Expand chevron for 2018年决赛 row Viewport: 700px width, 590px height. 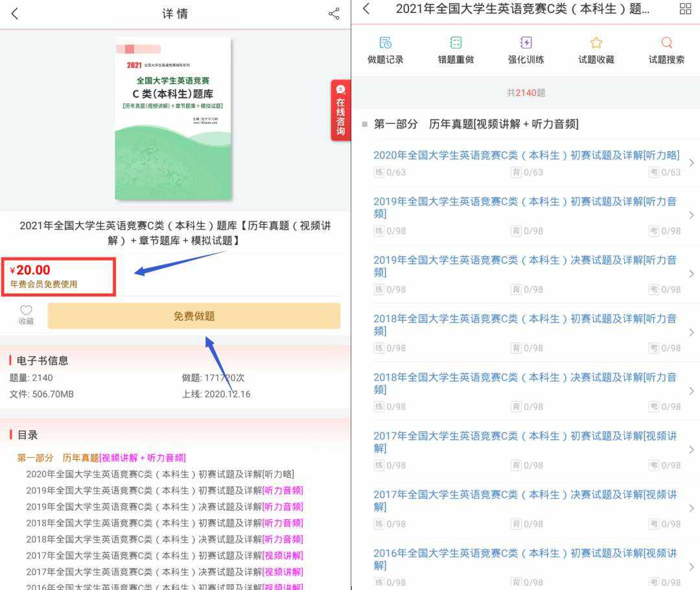tap(692, 391)
